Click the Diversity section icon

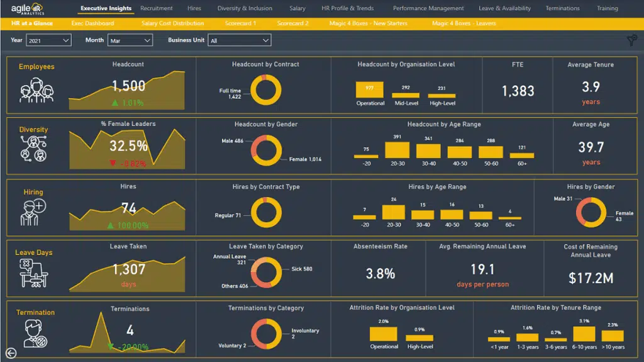click(34, 149)
